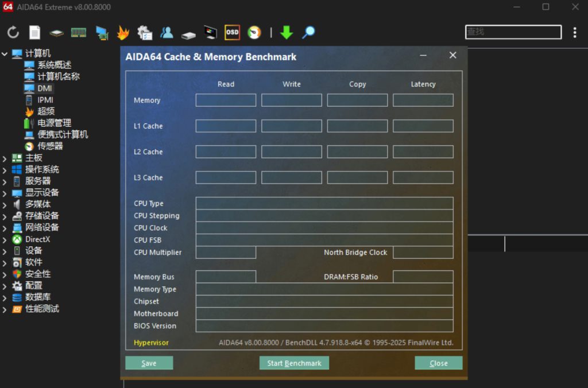Minimize the Cache & Memory Benchmark dialog
The width and height of the screenshot is (588, 388).
pyautogui.click(x=423, y=56)
